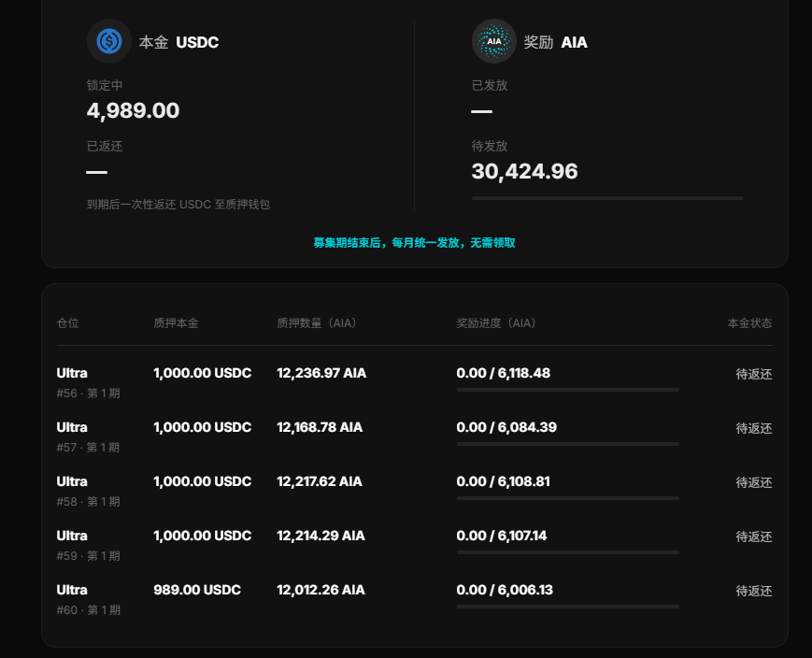Click 待返还 status in #57 row

pyautogui.click(x=754, y=428)
